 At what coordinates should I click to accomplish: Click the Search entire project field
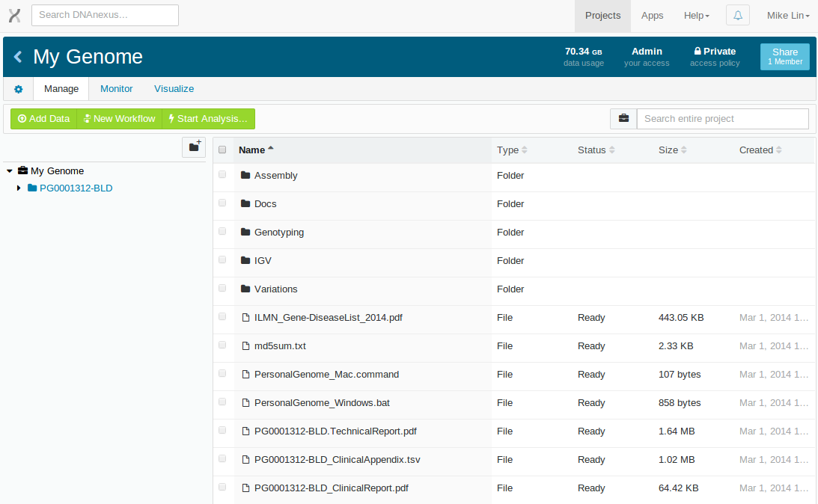pos(722,119)
